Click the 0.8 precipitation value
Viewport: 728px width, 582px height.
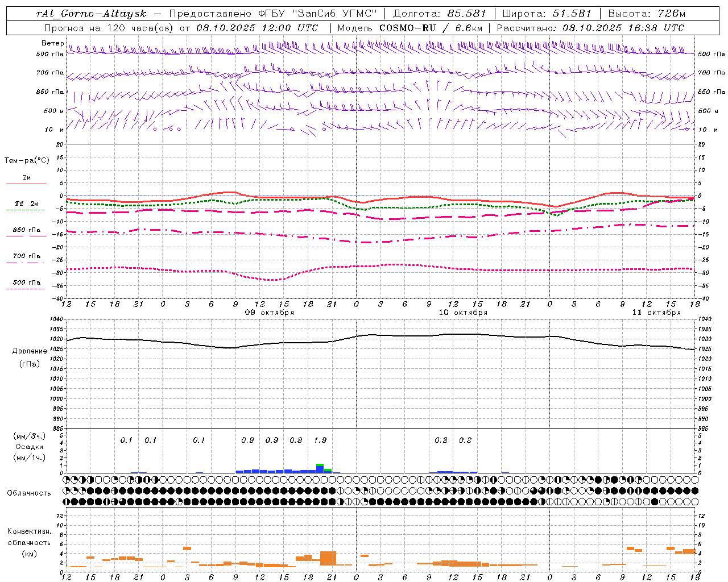(x=296, y=440)
